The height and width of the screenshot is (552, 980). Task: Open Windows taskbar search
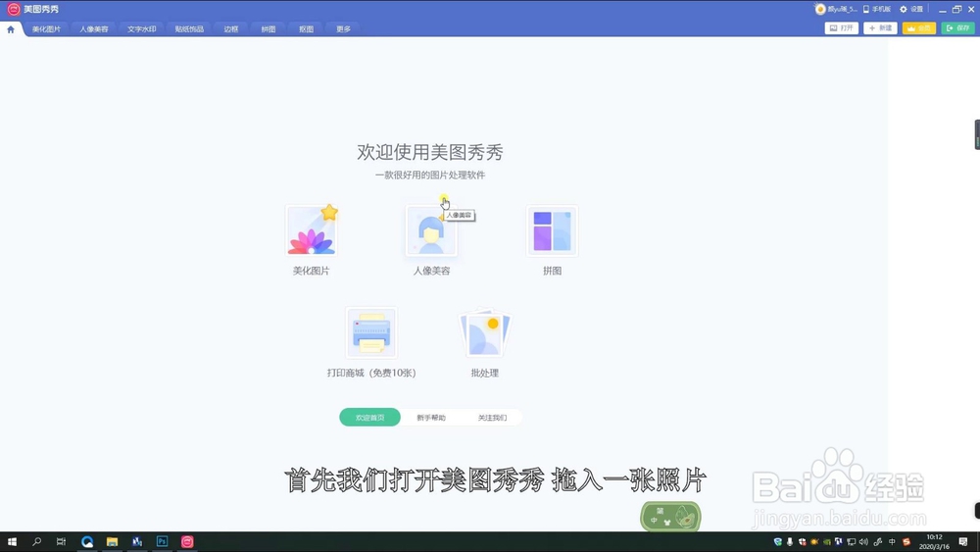tap(37, 541)
